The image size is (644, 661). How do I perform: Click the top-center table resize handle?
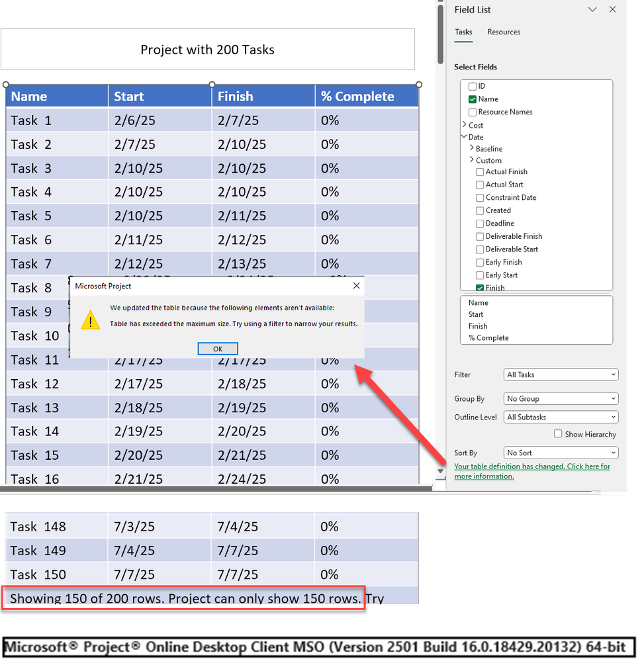click(x=212, y=85)
